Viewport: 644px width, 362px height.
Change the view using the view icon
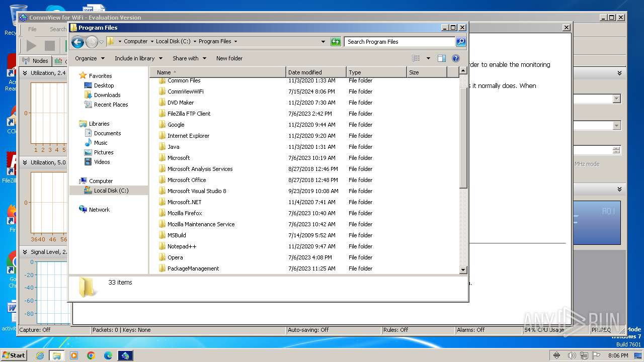pyautogui.click(x=416, y=58)
